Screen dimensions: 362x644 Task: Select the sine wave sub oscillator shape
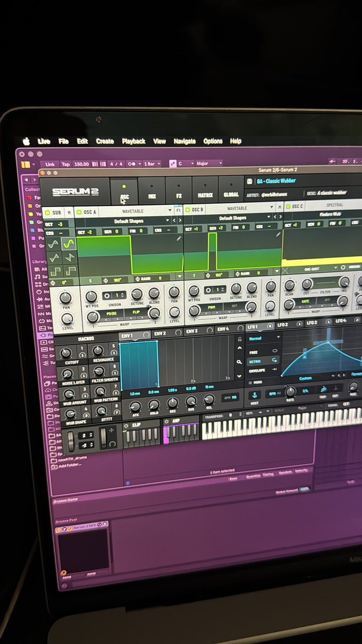coord(53,245)
